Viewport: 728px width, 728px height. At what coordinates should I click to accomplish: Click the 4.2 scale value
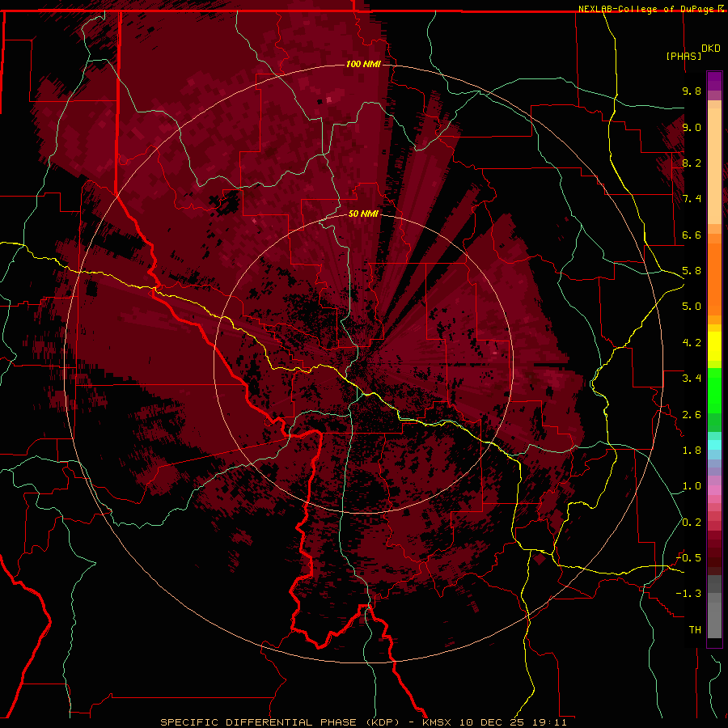click(692, 343)
